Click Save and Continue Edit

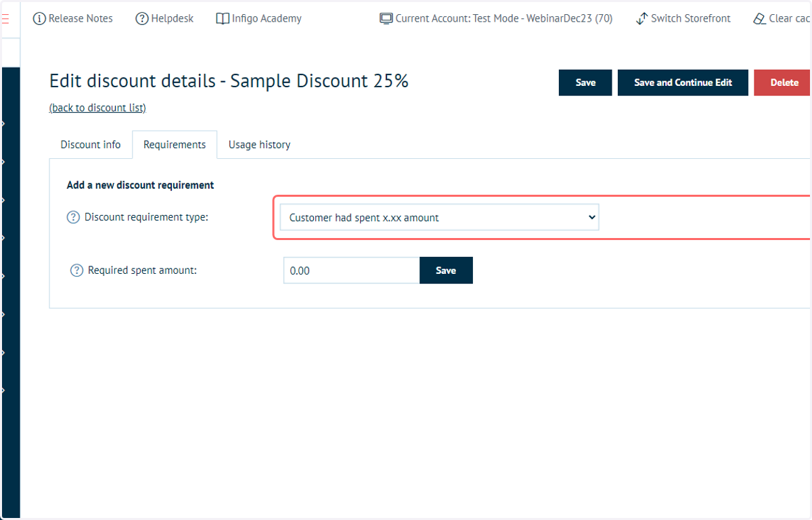pyautogui.click(x=683, y=82)
